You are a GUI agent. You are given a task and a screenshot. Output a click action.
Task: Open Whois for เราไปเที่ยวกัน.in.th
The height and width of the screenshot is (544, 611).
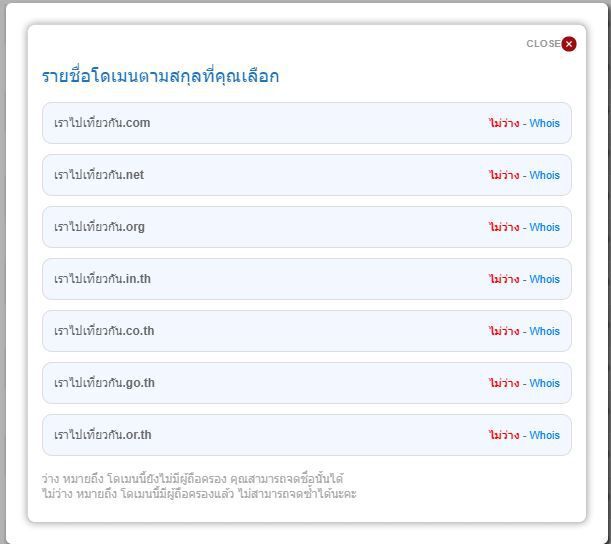click(544, 279)
